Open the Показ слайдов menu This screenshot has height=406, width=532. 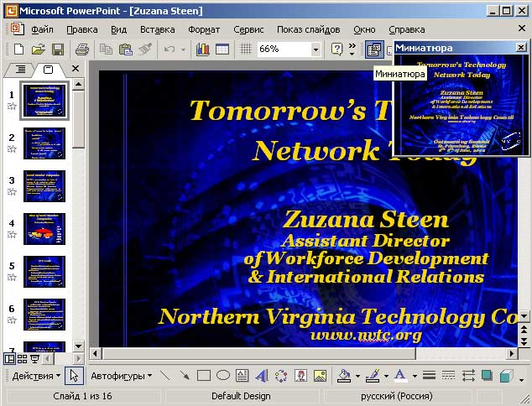308,29
